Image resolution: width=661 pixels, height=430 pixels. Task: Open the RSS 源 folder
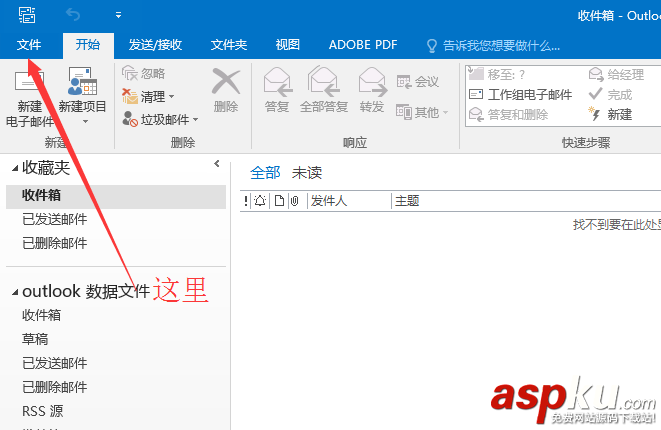(x=43, y=411)
